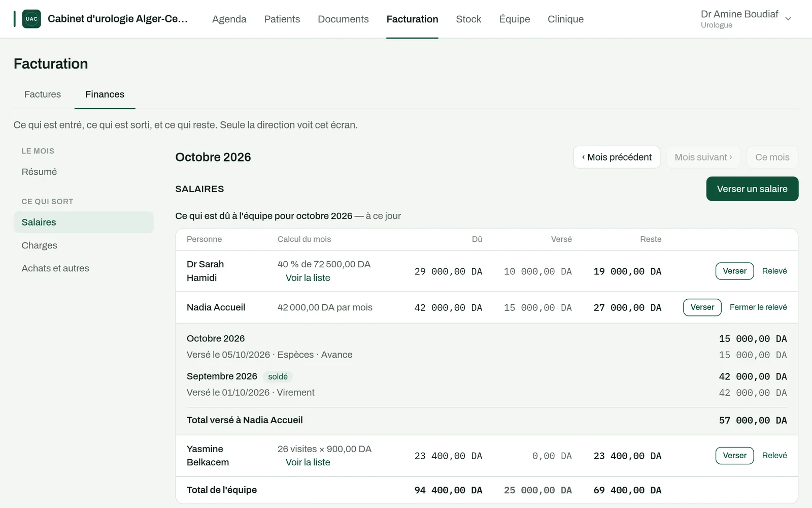Open Voir la liste for Dr Sarah Hamidi
This screenshot has height=508, width=812.
pyautogui.click(x=308, y=278)
